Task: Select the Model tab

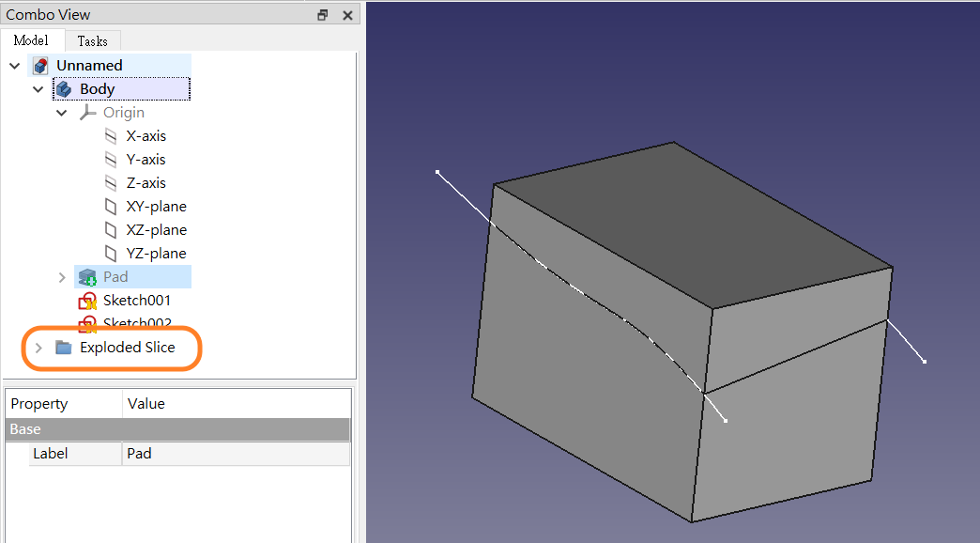Action: coord(31,40)
